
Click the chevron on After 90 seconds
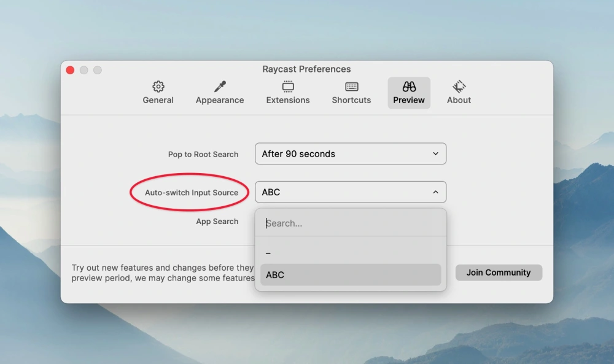coord(435,153)
